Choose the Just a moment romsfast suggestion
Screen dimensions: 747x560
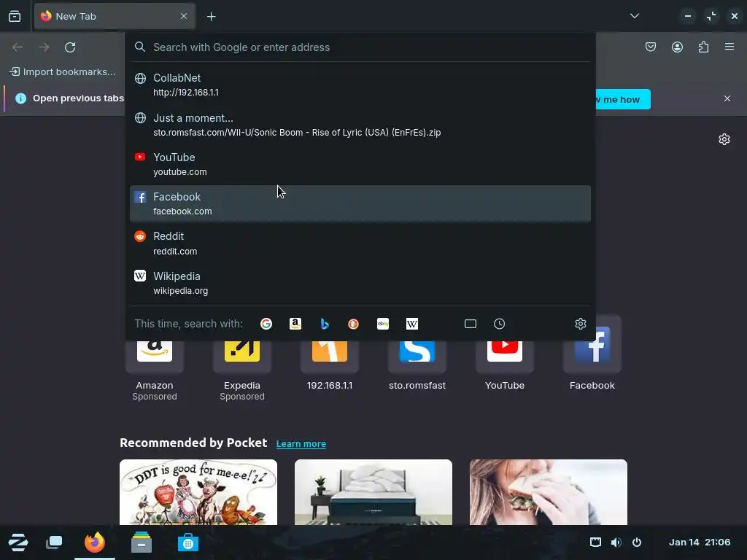point(360,125)
